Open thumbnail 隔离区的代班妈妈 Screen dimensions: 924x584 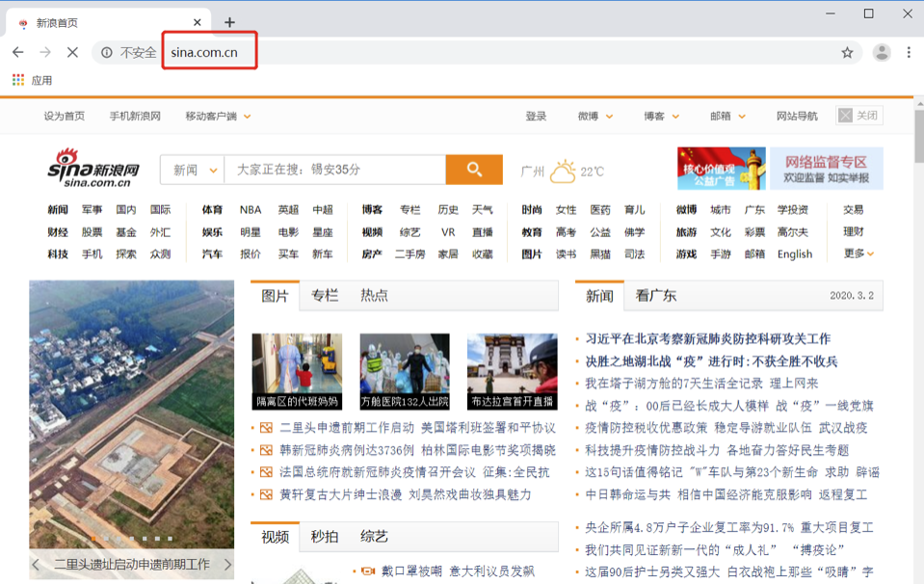tap(297, 371)
